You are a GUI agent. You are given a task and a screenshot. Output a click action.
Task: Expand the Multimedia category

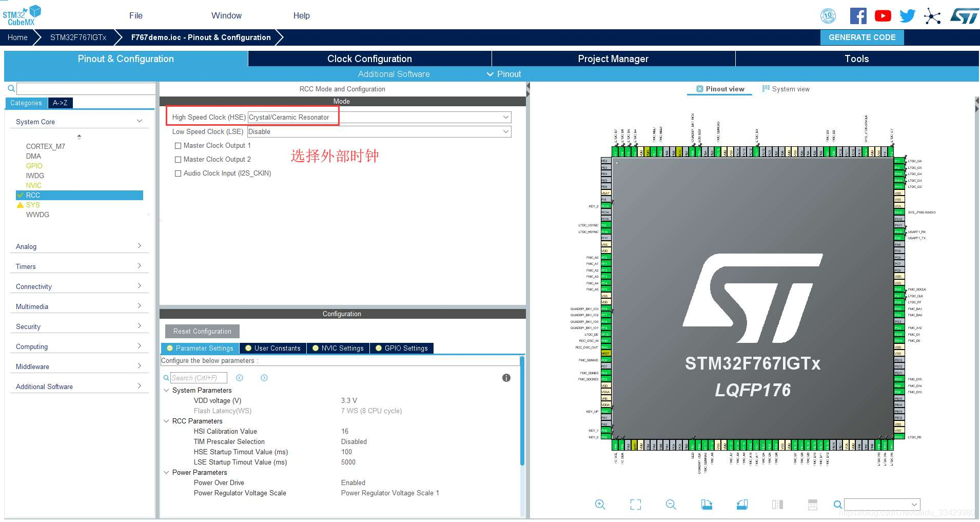click(140, 306)
